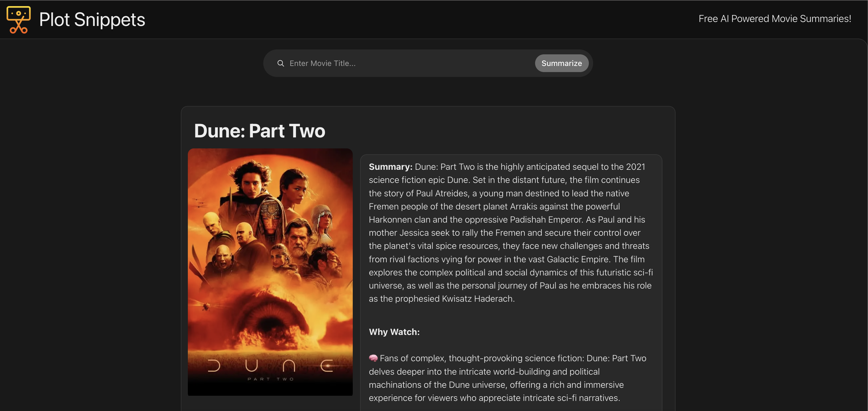Select the Dune: Part Two heading
The image size is (868, 411).
click(260, 131)
